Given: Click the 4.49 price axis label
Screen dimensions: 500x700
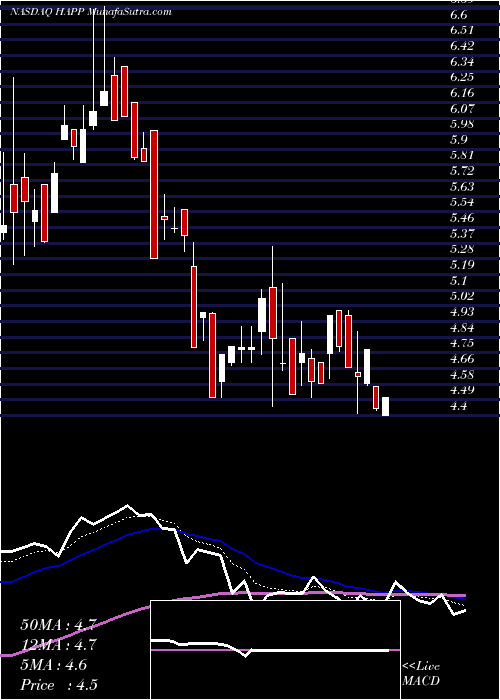Looking at the screenshot, I should point(462,391).
